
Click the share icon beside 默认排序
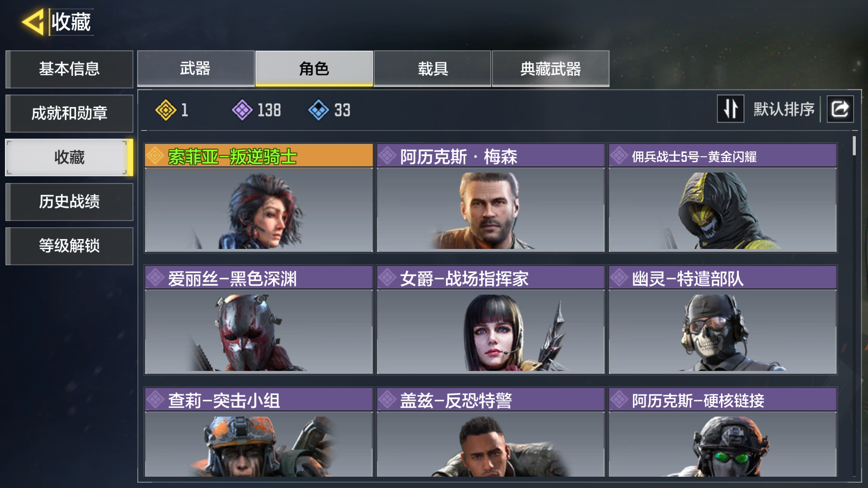pos(840,109)
